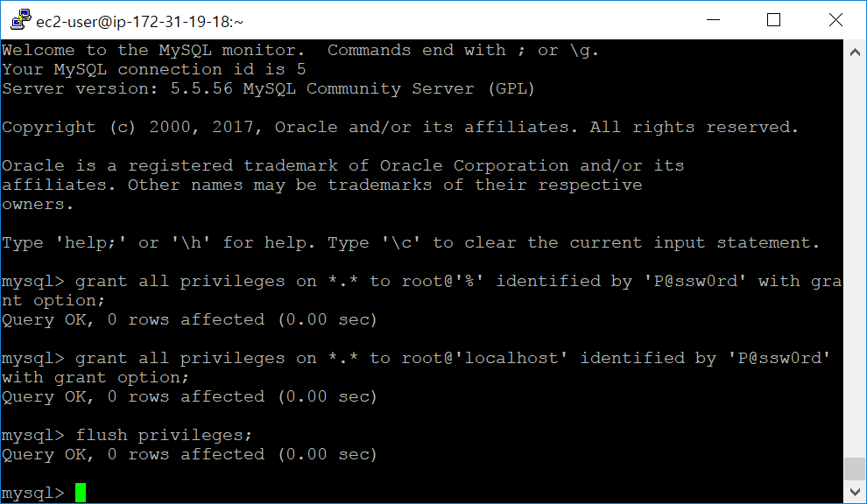Click the 'flush privileges;' command text
This screenshot has height=504, width=867.
click(164, 436)
